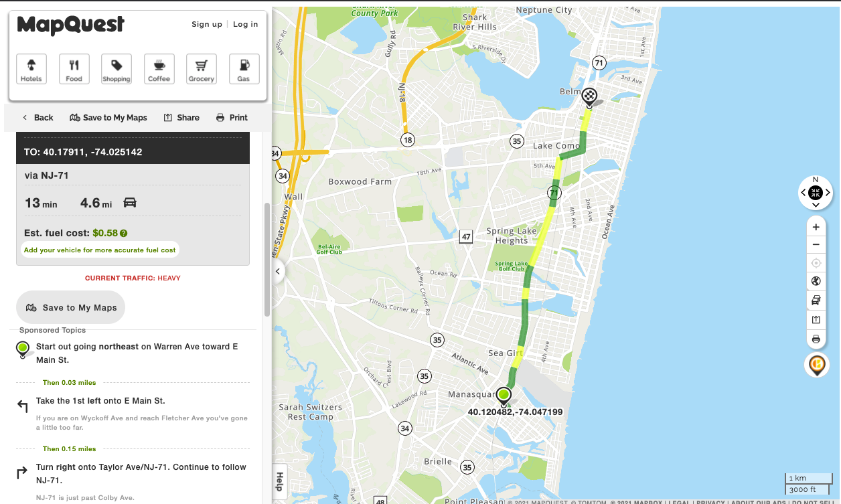
Task: Click Log in link
Action: (246, 24)
